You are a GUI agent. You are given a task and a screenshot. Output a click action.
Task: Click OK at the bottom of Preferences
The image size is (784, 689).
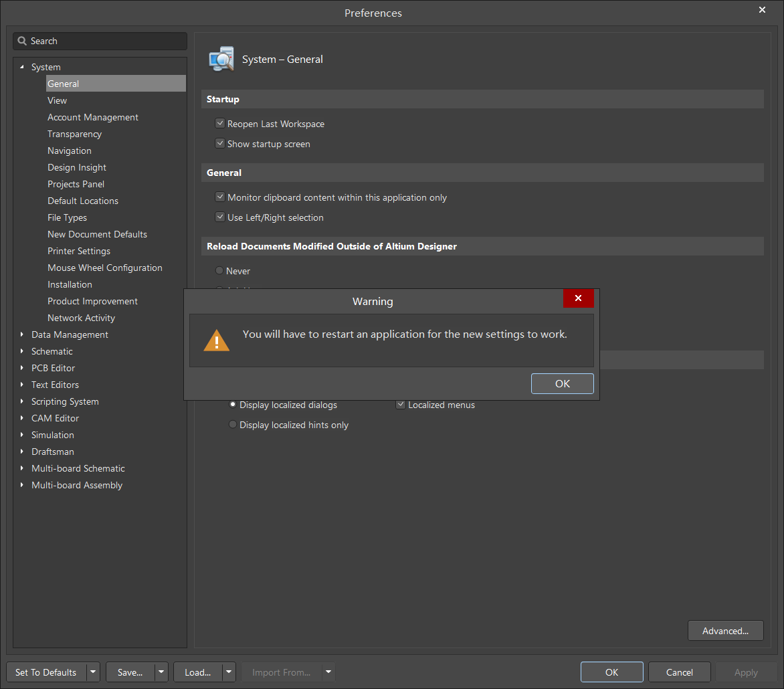tap(611, 672)
